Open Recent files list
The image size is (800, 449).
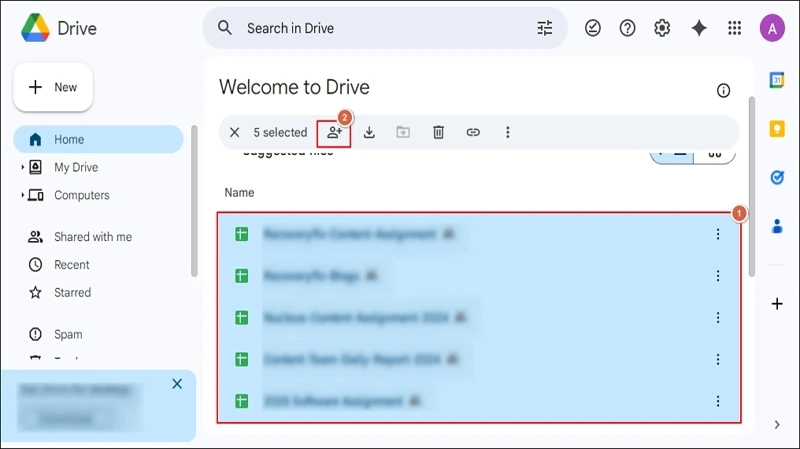[x=71, y=265]
